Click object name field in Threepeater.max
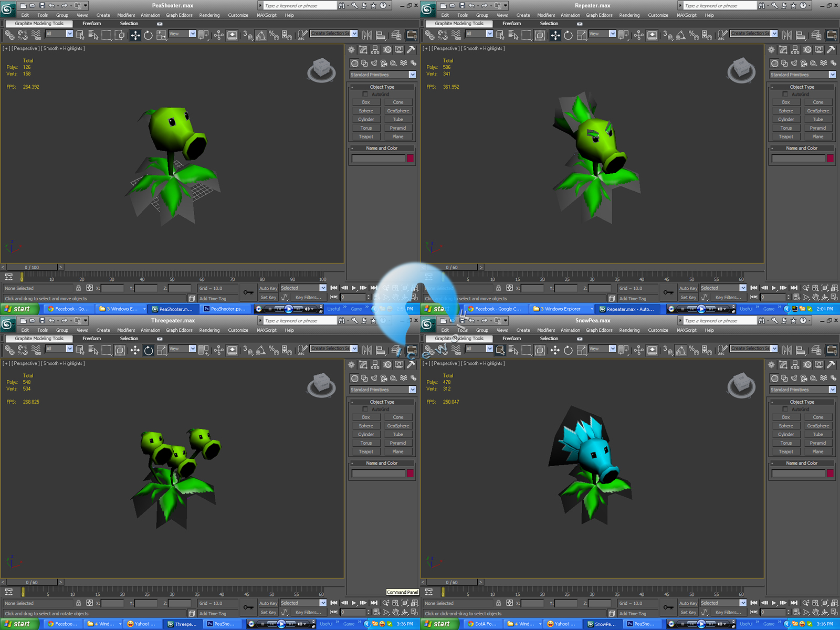 pyautogui.click(x=379, y=474)
